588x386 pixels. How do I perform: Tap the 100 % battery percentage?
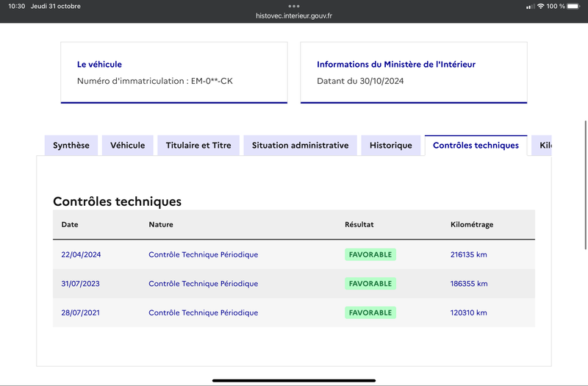pos(556,6)
